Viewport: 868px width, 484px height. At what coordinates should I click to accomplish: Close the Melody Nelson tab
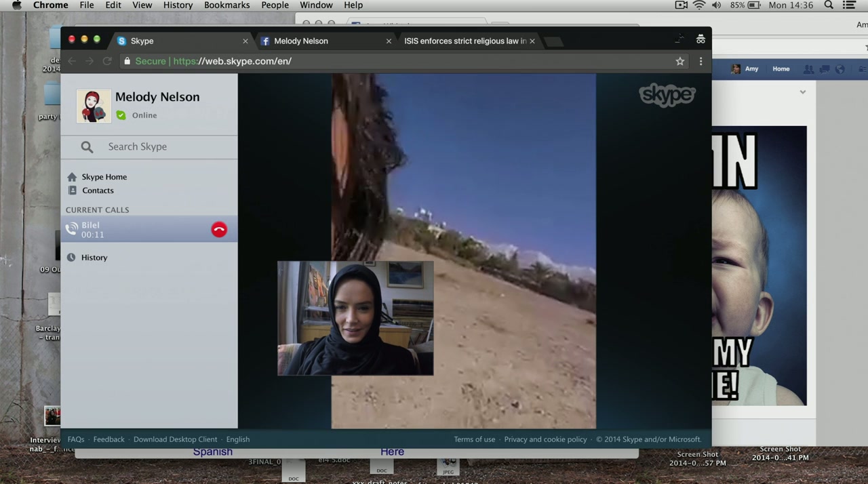pyautogui.click(x=389, y=41)
